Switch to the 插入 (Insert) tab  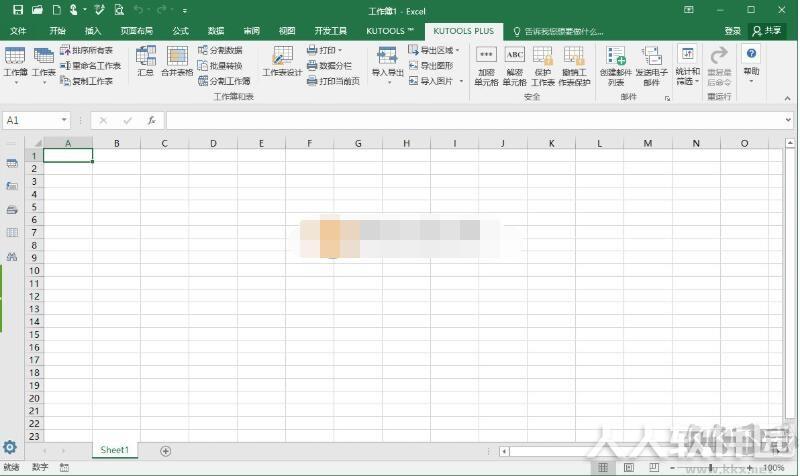93,31
